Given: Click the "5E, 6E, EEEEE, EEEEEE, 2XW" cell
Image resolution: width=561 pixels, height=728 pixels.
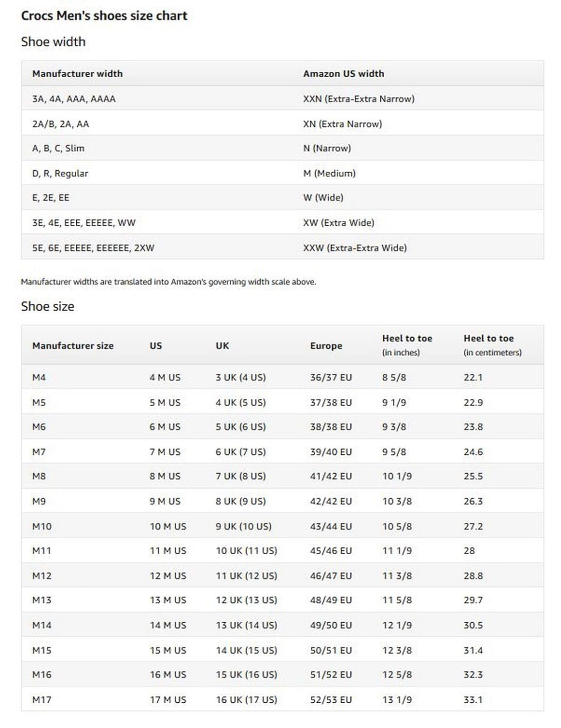Looking at the screenshot, I should 93,248.
